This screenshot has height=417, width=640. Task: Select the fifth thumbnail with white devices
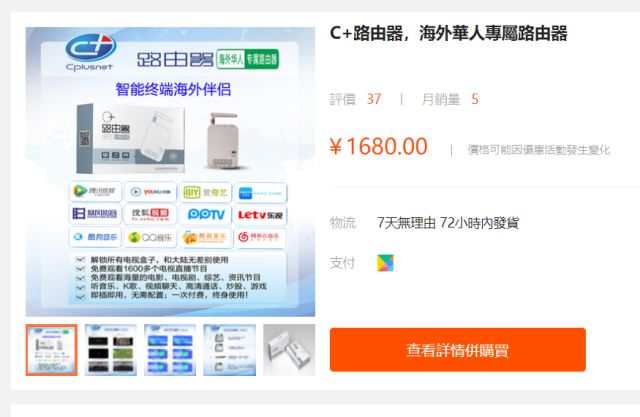[289, 350]
